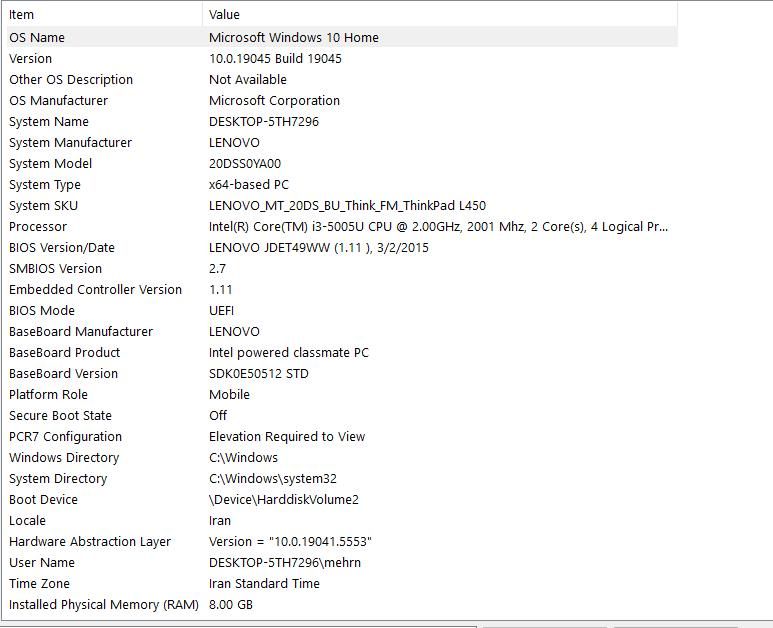
Task: Select the OS Manufacturer row label
Action: 58,101
